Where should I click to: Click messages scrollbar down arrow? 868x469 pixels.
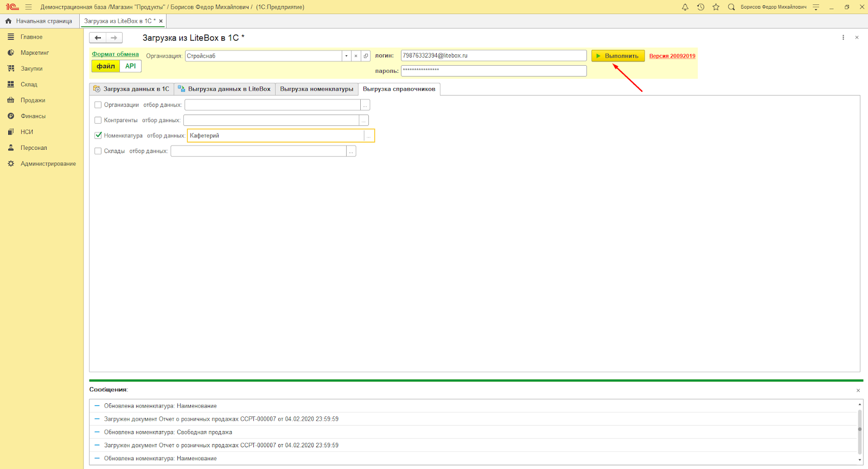tap(859, 460)
